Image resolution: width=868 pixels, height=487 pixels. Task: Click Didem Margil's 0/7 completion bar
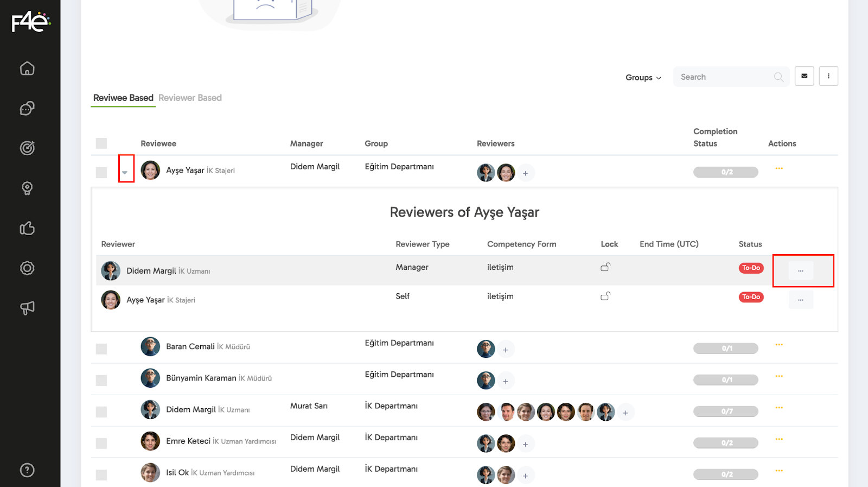tap(725, 412)
